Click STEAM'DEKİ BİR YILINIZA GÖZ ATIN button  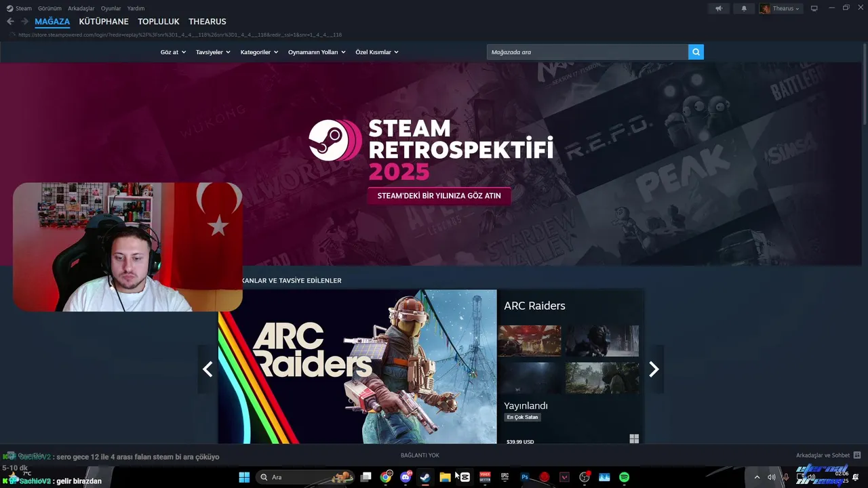tap(439, 196)
